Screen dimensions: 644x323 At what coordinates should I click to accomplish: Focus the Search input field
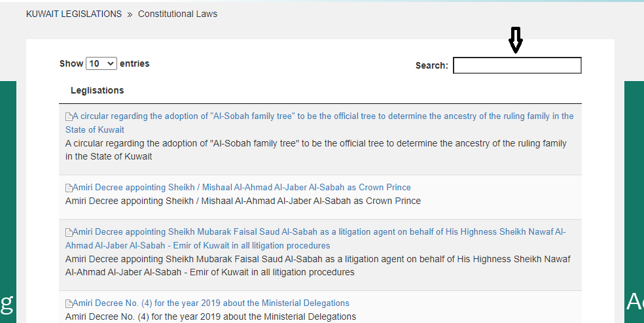(x=517, y=65)
